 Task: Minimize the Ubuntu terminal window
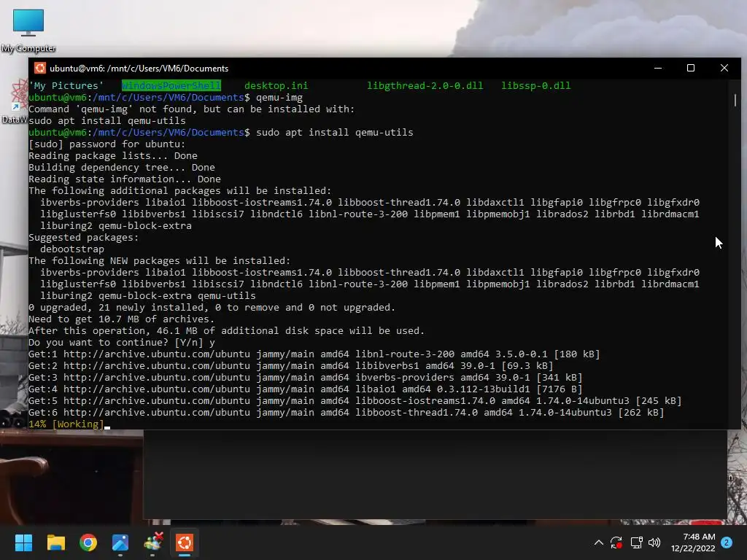point(658,68)
